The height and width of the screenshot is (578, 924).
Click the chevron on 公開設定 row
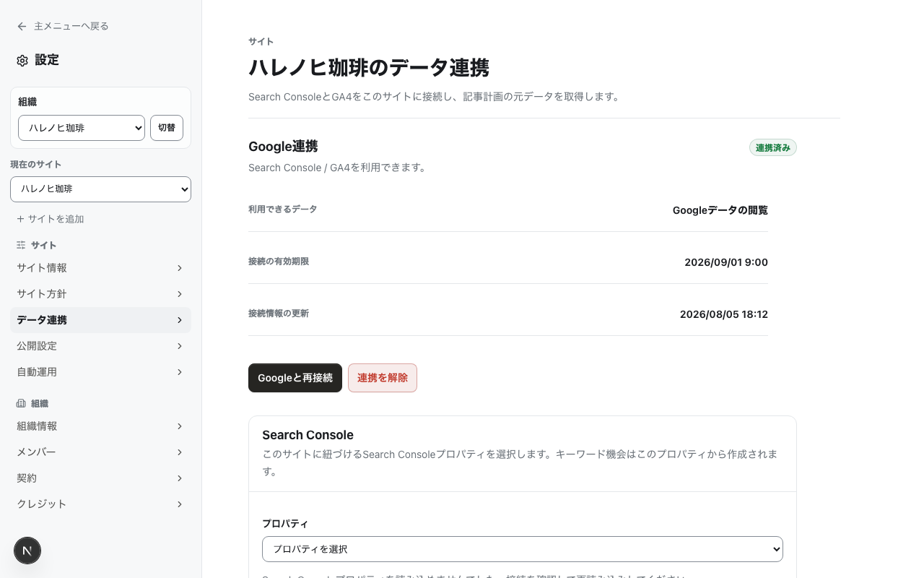coord(180,346)
